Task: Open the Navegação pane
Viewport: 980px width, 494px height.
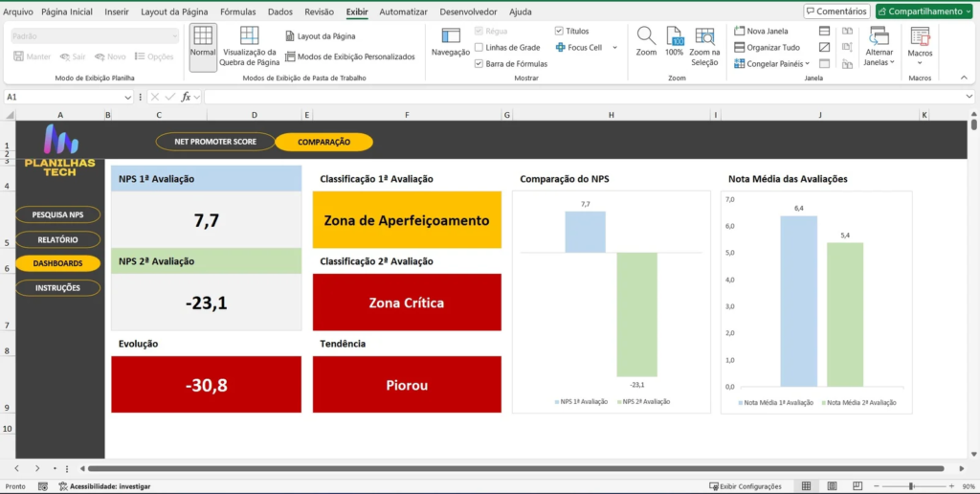Action: (x=450, y=38)
